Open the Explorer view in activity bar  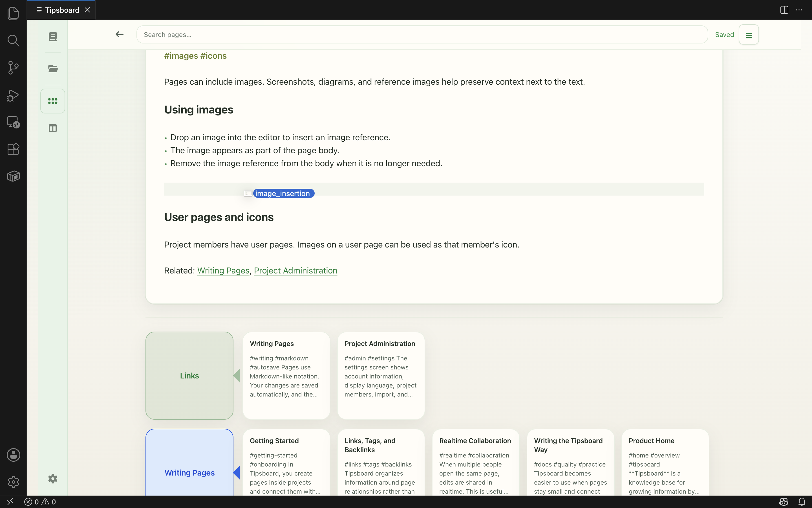point(14,14)
